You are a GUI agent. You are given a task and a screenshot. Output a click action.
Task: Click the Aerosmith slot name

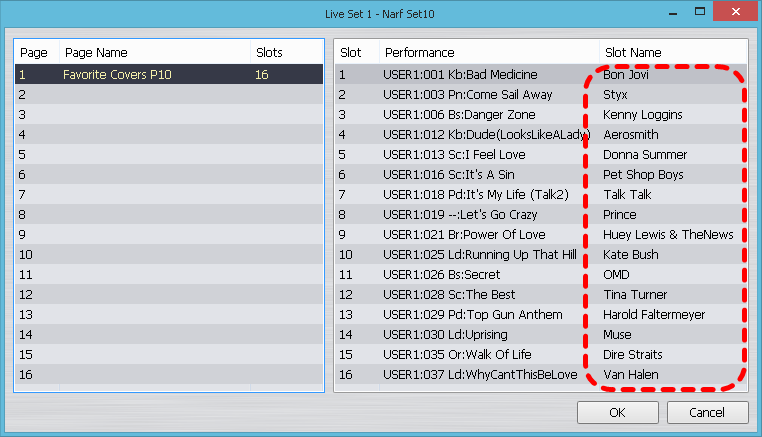pos(631,134)
